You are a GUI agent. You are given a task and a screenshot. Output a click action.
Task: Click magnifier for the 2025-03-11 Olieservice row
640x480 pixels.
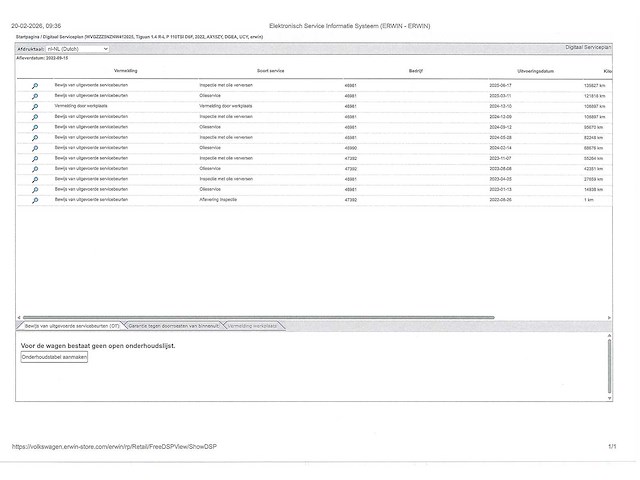pos(35,96)
